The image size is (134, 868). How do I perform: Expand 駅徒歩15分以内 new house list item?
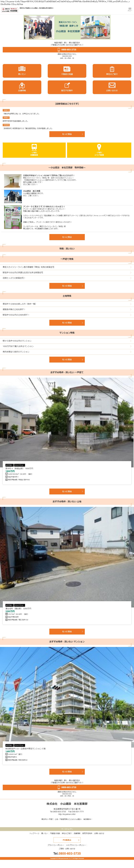click(67, 273)
